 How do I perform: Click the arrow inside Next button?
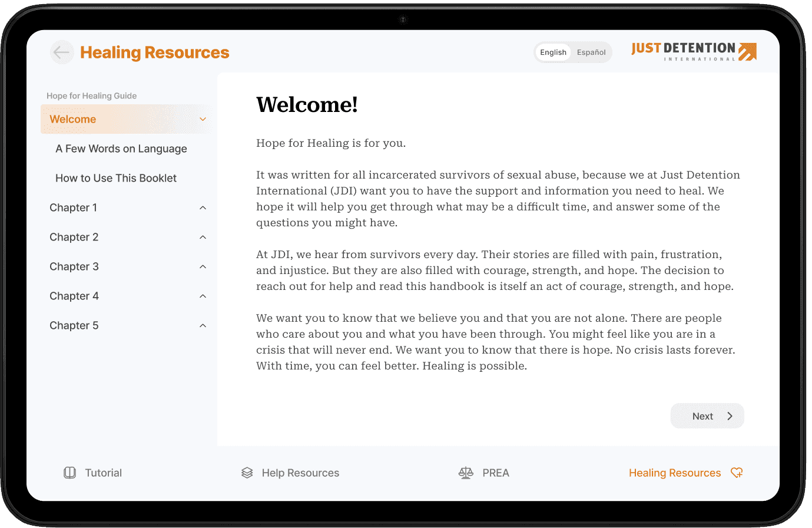(730, 416)
